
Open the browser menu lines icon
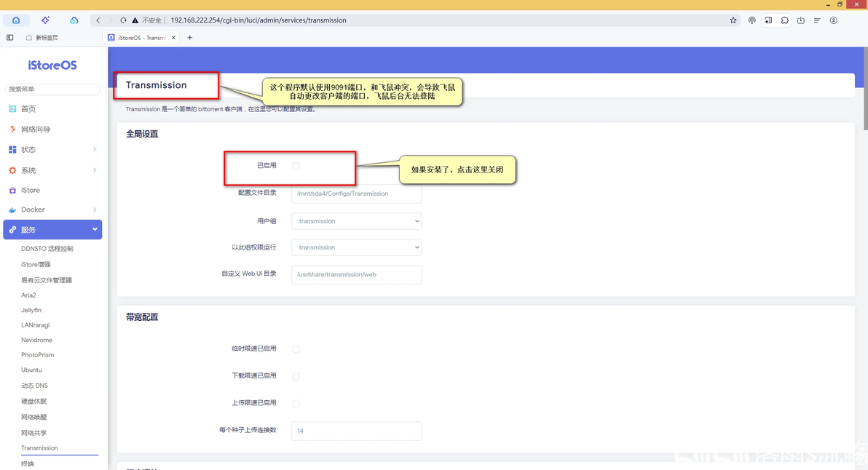tap(817, 20)
